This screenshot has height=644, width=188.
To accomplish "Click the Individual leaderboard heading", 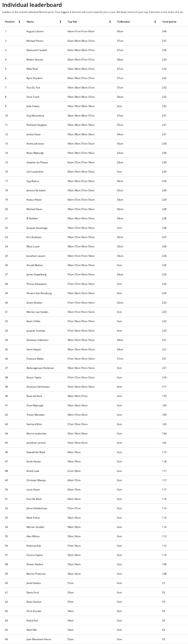I will coord(32,5).
